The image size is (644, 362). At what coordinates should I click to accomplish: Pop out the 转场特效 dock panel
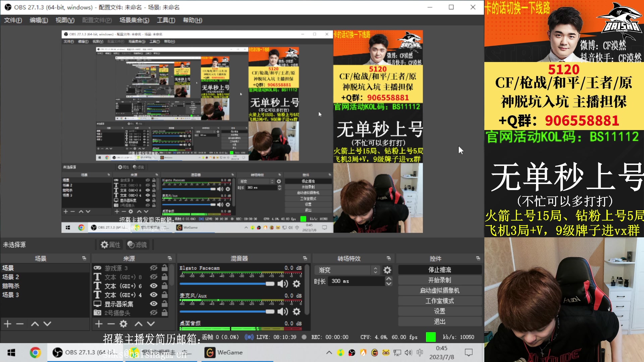(x=388, y=258)
